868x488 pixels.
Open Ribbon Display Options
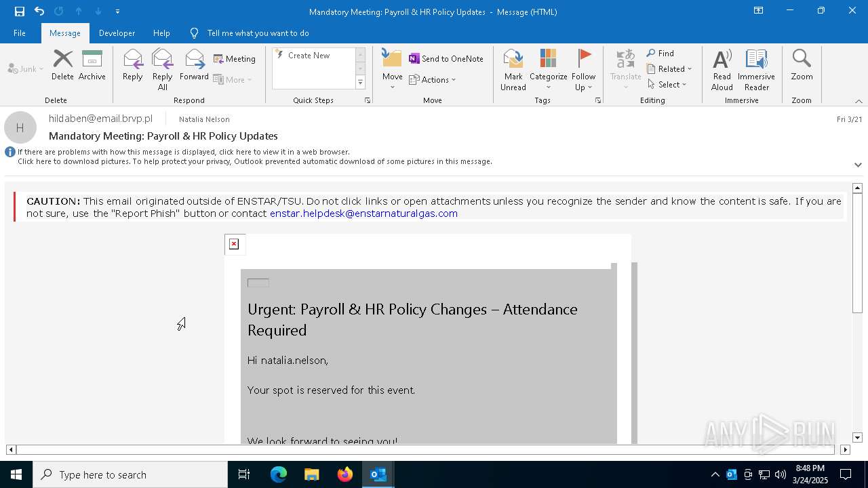(x=759, y=11)
